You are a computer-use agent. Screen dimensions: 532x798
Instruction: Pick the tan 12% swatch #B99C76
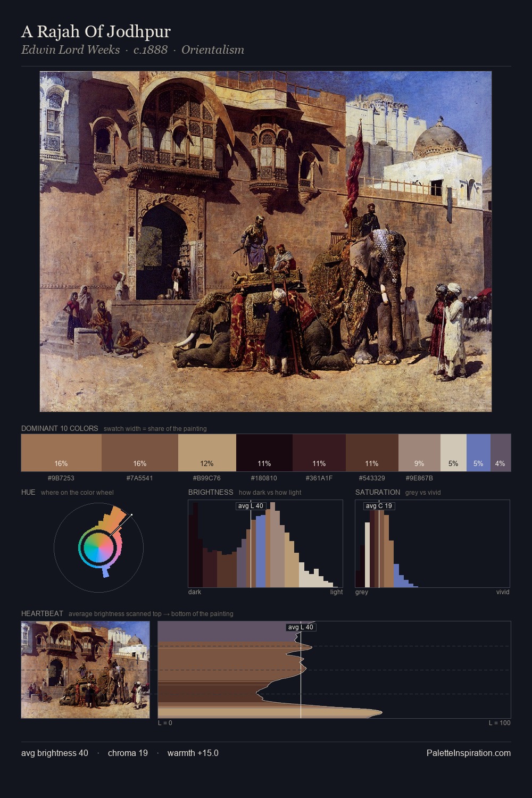coord(207,453)
